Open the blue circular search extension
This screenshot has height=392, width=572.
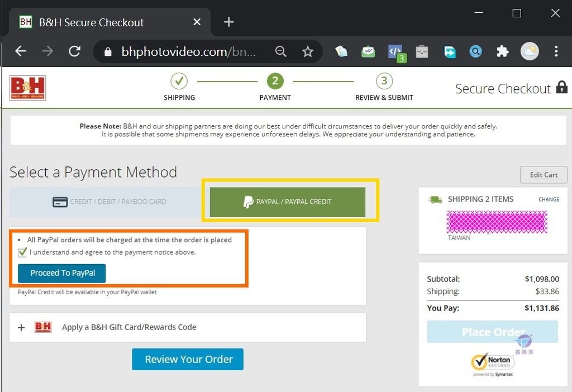point(476,51)
